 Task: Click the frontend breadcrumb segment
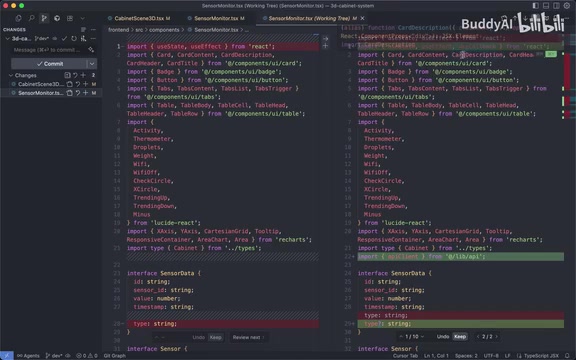(118, 30)
